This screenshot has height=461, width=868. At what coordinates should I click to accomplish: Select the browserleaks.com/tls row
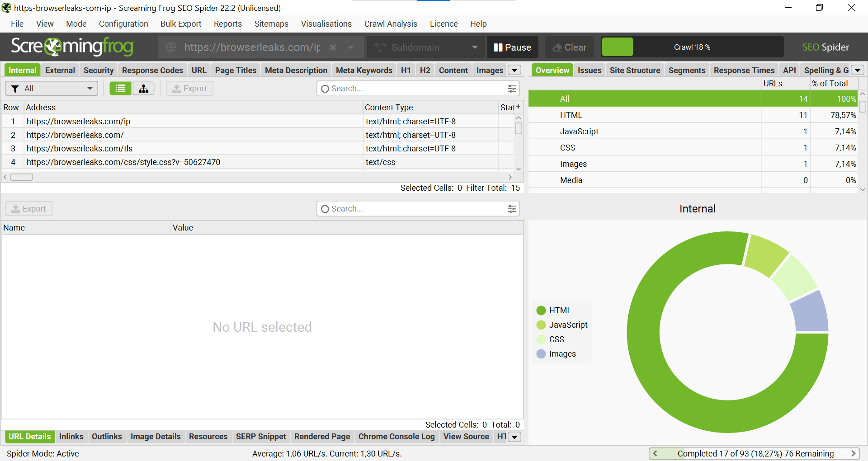pyautogui.click(x=80, y=148)
